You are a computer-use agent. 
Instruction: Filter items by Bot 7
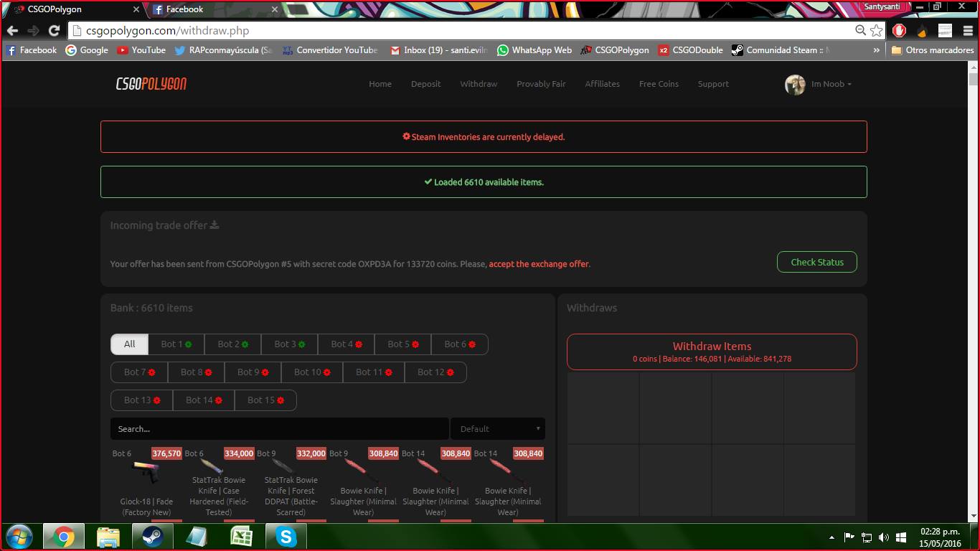click(x=140, y=372)
